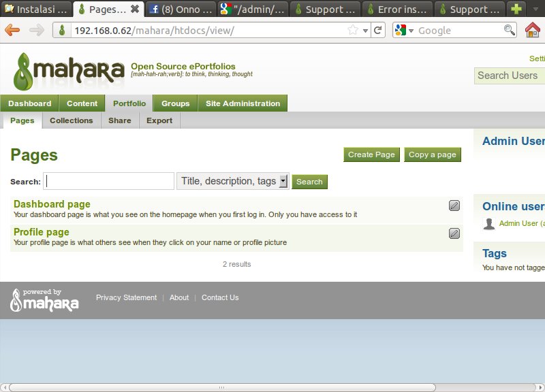Click the Create Page button
This screenshot has width=545, height=392.
pos(371,154)
